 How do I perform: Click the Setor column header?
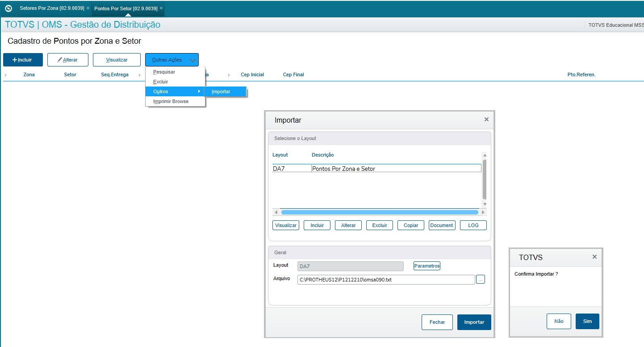pos(70,74)
